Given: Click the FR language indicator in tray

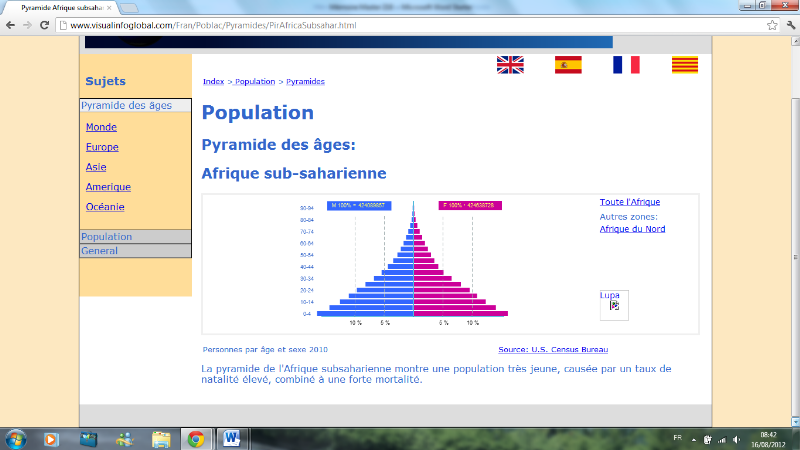Looking at the screenshot, I should (678, 438).
